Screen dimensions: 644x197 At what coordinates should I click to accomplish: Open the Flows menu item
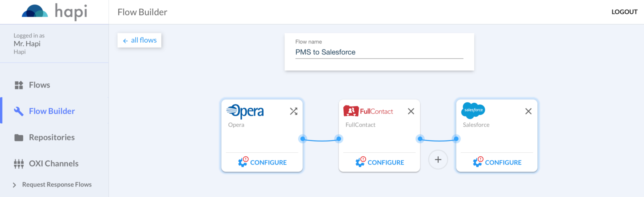pos(39,85)
